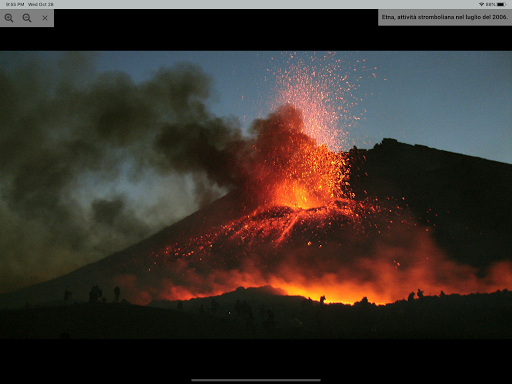Tap the Wi-Fi status icon

pos(481,4)
